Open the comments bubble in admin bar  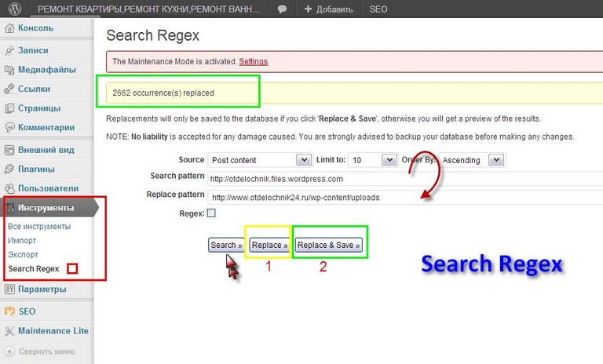click(x=282, y=9)
